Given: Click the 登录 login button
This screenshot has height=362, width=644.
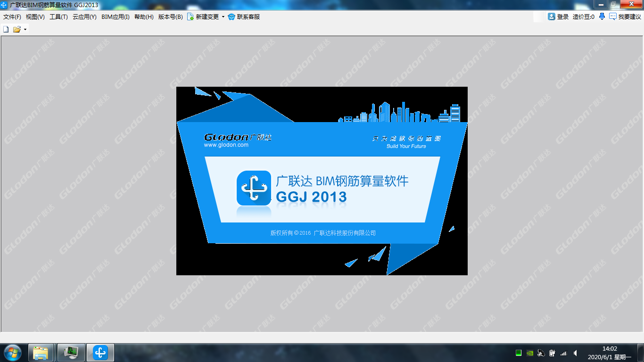Looking at the screenshot, I should 558,16.
